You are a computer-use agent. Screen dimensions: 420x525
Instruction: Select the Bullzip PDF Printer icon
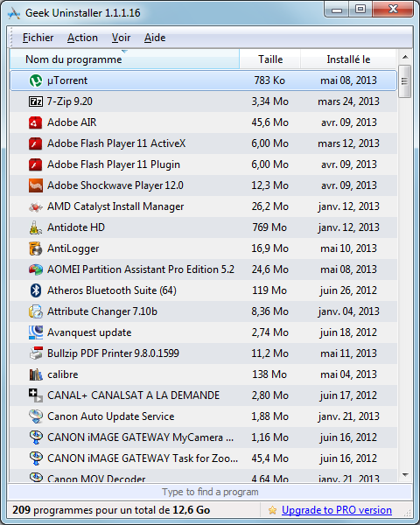(x=36, y=353)
